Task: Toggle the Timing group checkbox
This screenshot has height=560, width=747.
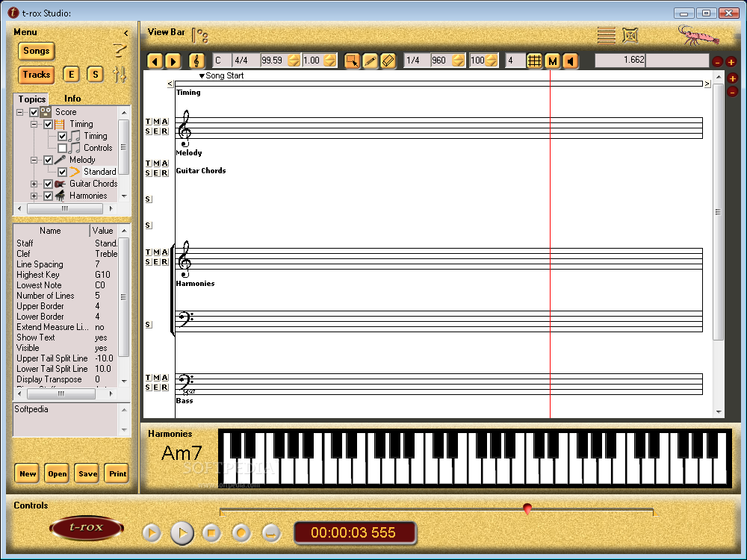Action: click(48, 124)
